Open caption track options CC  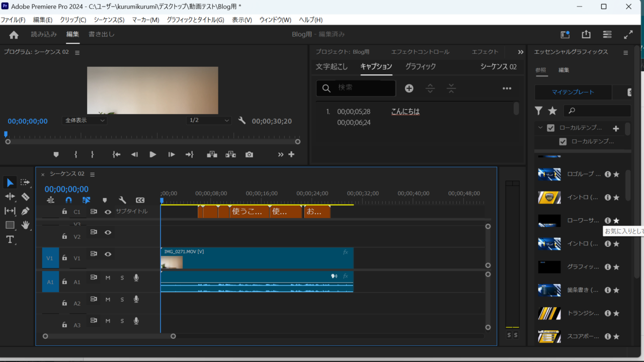(140, 200)
